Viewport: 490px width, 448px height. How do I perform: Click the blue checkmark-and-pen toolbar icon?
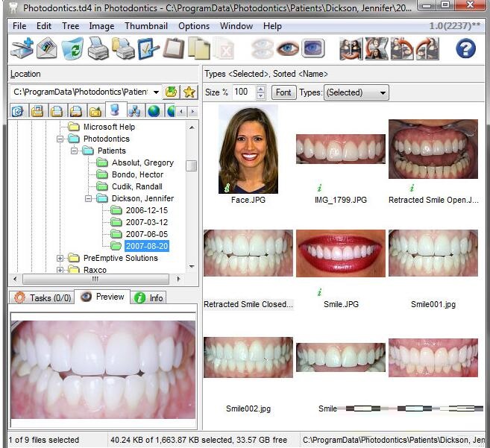148,48
